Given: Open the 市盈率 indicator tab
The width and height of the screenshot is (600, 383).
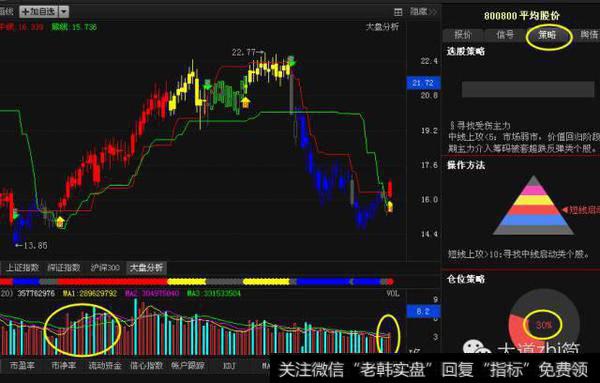Looking at the screenshot, I should pos(22,365).
